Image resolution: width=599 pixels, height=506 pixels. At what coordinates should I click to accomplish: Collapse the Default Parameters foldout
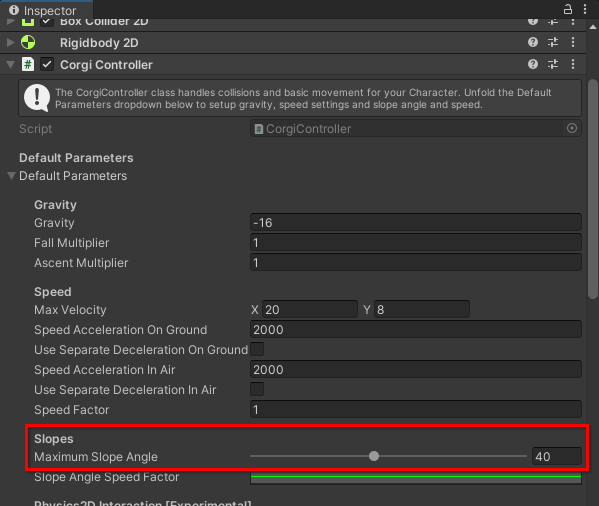click(11, 176)
